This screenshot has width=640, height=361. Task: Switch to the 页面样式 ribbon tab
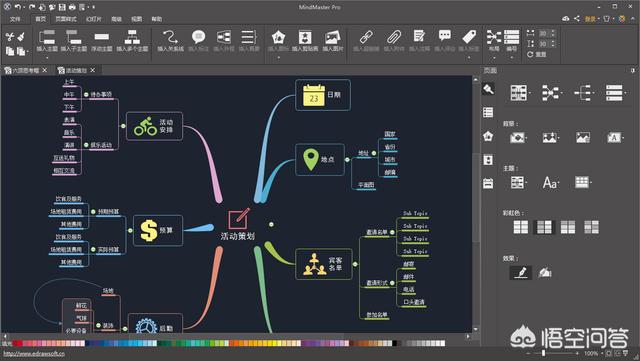coord(66,19)
